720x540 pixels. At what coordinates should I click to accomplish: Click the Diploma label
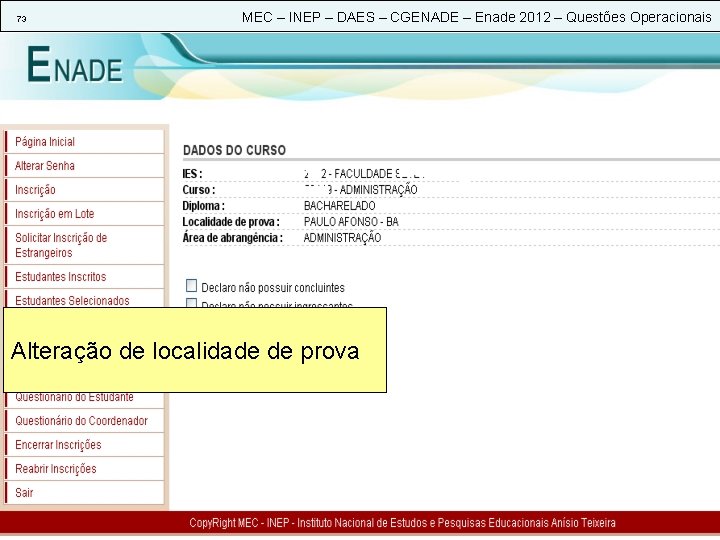point(203,206)
